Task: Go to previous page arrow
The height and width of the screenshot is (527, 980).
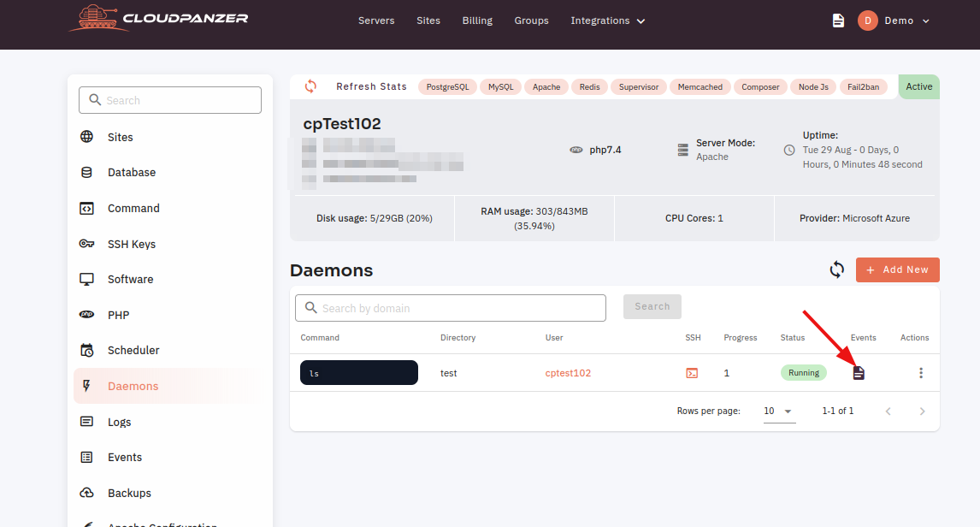Action: click(x=888, y=412)
